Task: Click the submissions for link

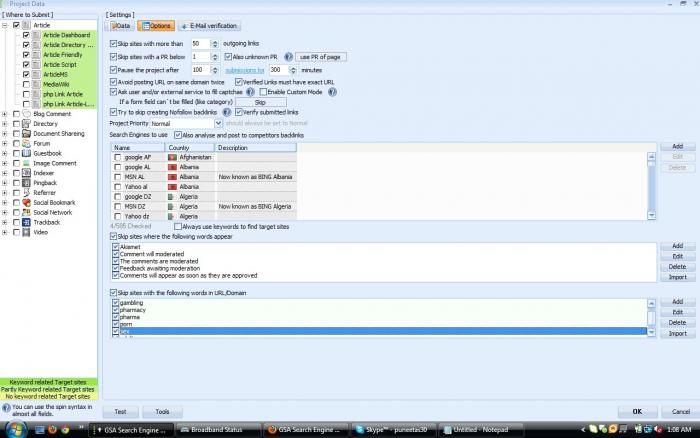Action: click(244, 70)
